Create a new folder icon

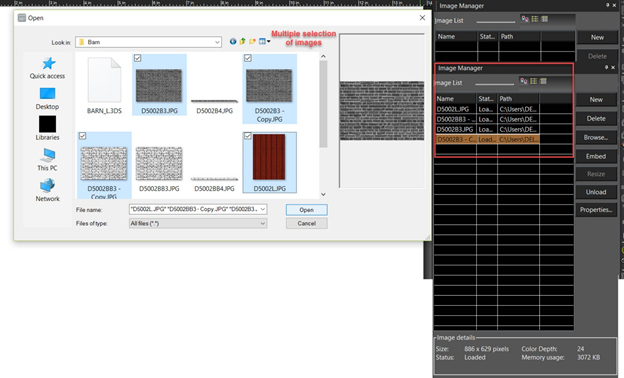(252, 41)
